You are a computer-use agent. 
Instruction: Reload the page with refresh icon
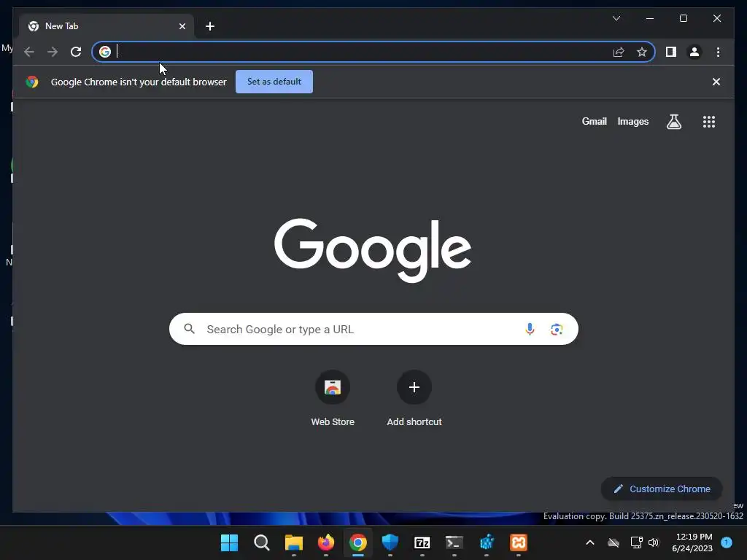point(76,52)
